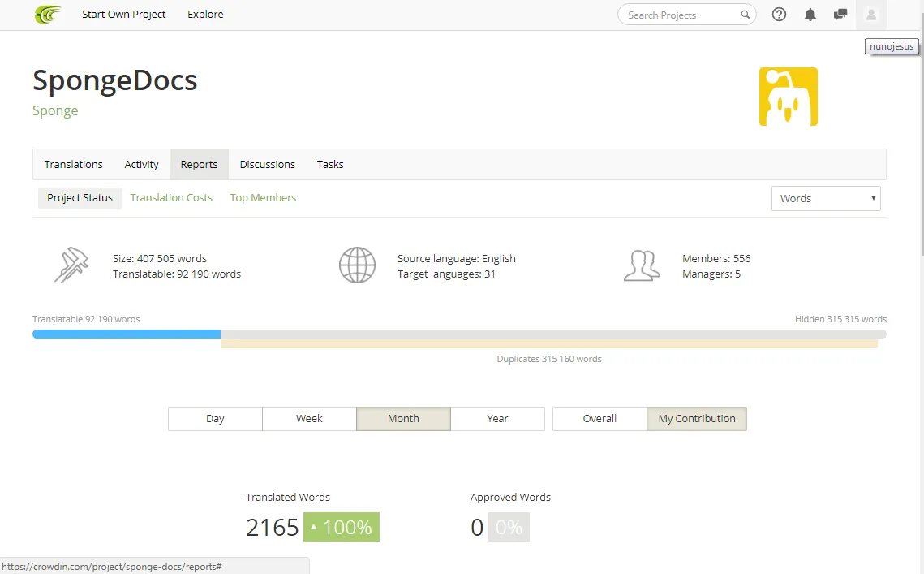
Task: Switch to the Translations tab
Action: (74, 165)
